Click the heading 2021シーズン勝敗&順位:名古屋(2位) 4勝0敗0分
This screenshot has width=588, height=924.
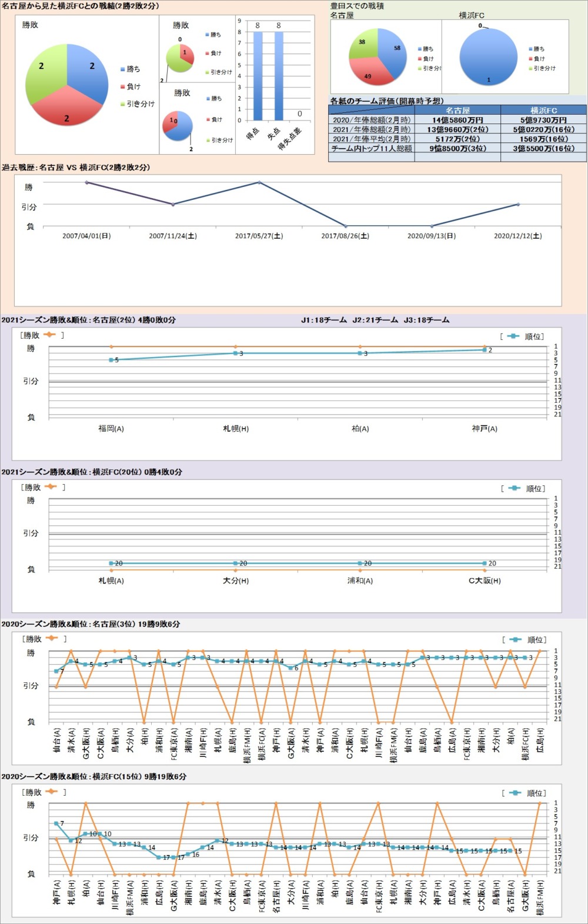tap(89, 321)
